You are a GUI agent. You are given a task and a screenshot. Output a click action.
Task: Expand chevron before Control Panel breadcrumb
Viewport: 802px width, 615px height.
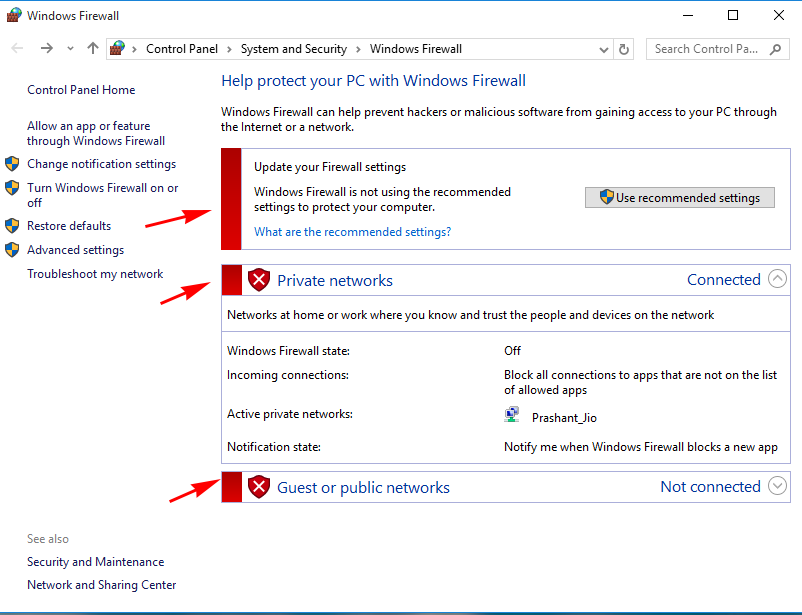[x=135, y=49]
